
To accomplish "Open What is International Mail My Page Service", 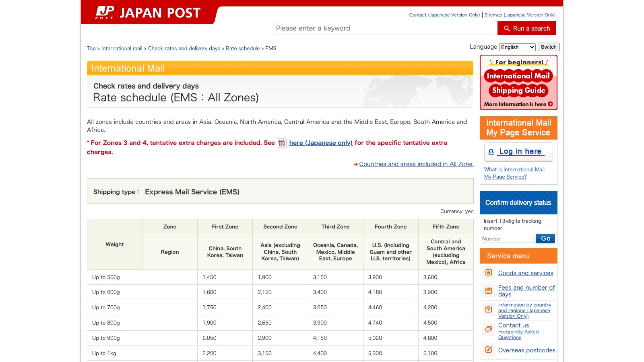I will 514,173.
